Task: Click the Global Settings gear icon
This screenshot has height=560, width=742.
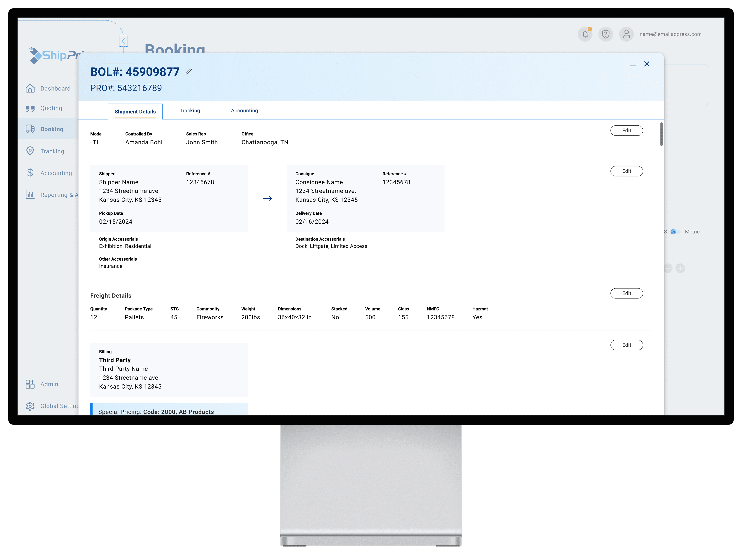Action: [x=30, y=406]
